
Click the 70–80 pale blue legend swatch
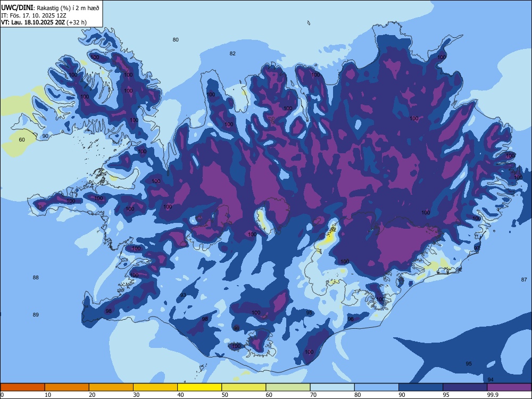pos(332,387)
